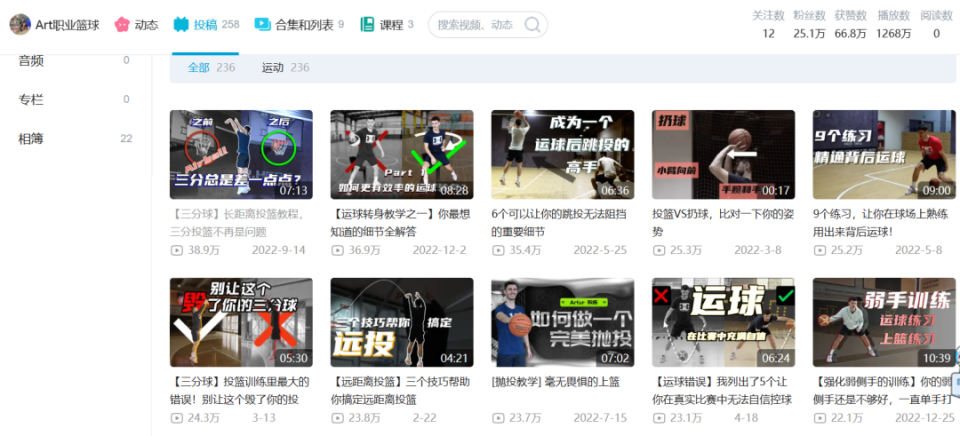960x436 pixels.
Task: Click the 播放数 1268万 stat
Action: tap(893, 24)
